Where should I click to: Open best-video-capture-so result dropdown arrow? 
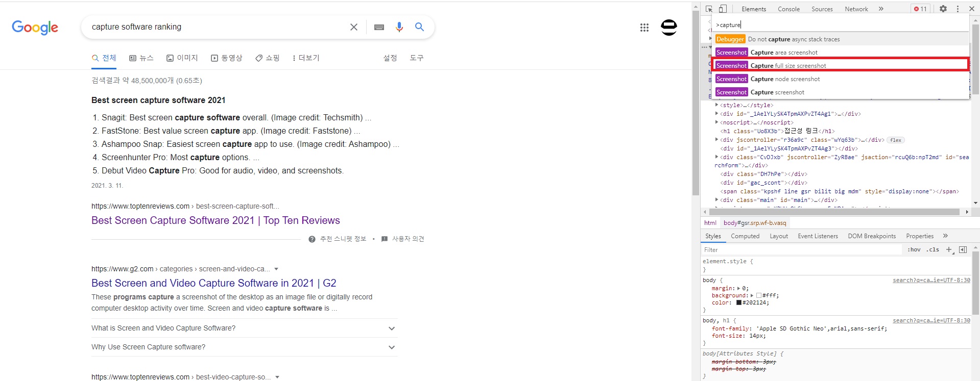277,377
